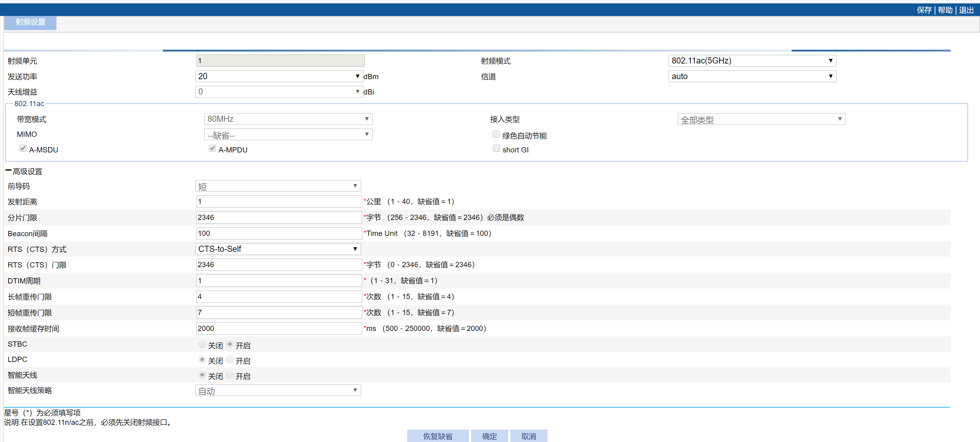The width and height of the screenshot is (980, 442).
Task: Select STBC 关闭 radio button
Action: pos(202,344)
